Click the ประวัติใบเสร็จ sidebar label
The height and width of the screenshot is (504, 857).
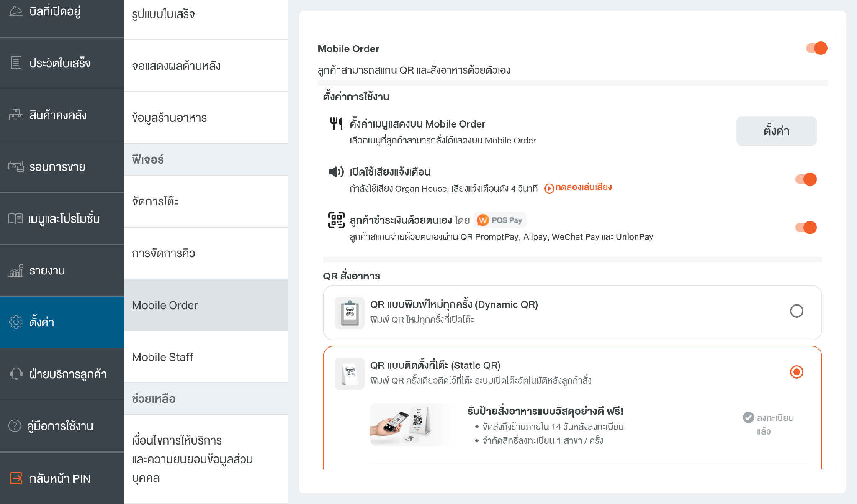[60, 63]
